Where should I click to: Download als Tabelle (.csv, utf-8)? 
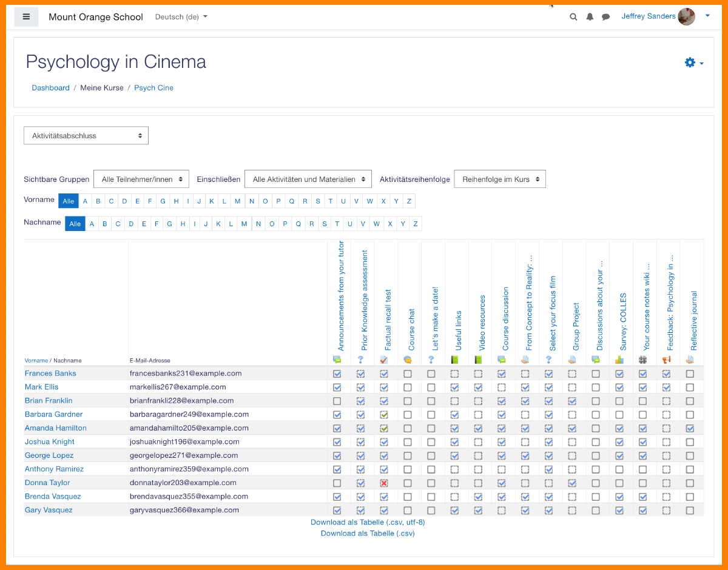click(x=368, y=522)
